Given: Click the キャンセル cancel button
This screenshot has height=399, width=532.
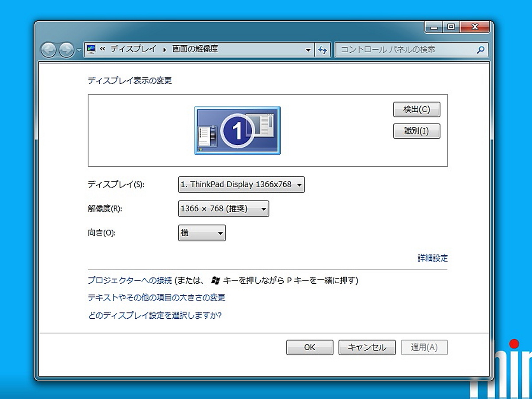Looking at the screenshot, I should pyautogui.click(x=367, y=348).
